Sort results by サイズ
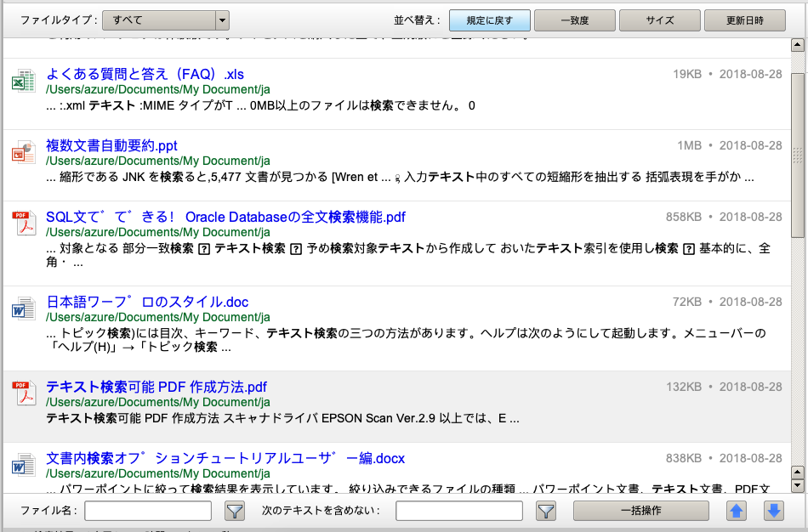 coord(659,20)
